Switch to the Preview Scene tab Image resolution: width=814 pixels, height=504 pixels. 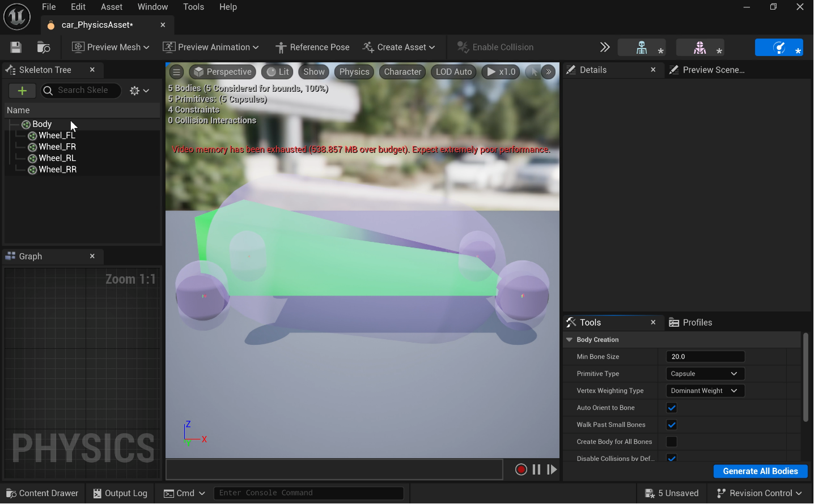click(x=707, y=70)
